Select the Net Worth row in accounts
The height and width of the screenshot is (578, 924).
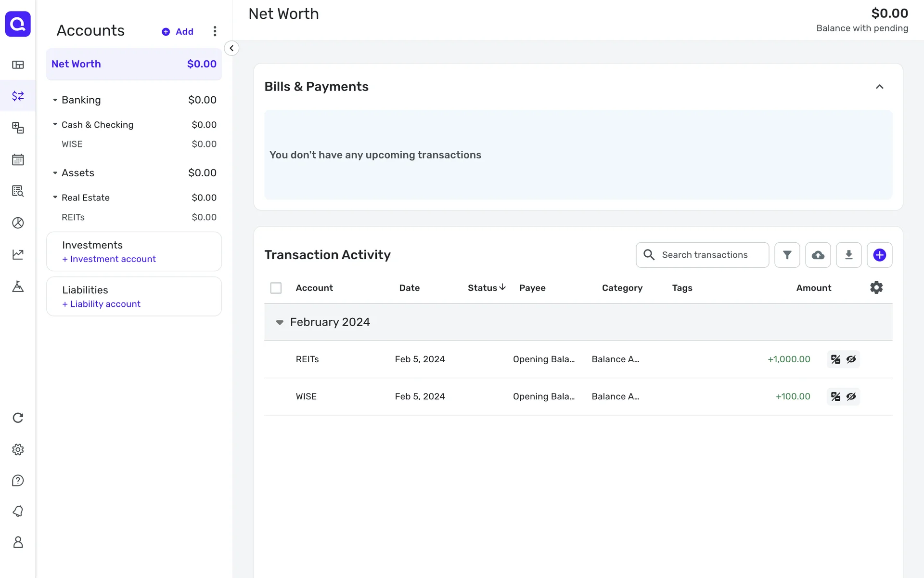[134, 64]
